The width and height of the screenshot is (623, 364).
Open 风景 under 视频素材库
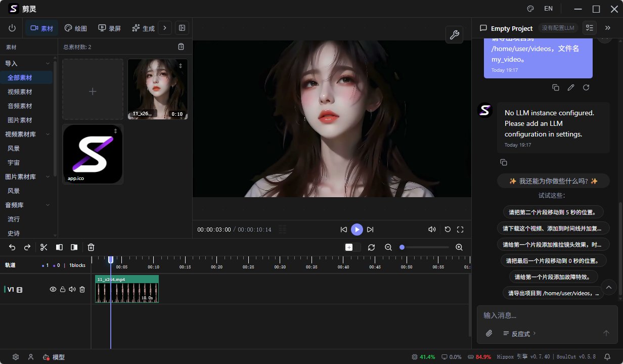pos(26,148)
